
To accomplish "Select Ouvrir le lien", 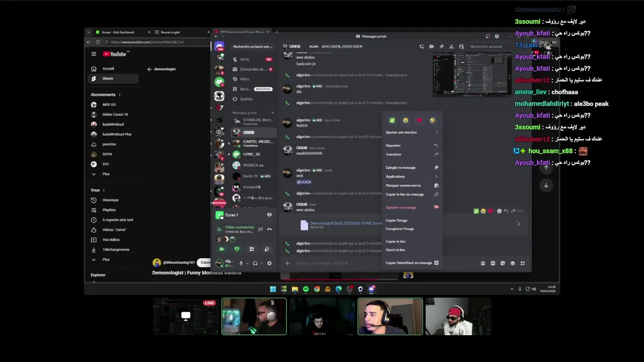I will (x=412, y=250).
